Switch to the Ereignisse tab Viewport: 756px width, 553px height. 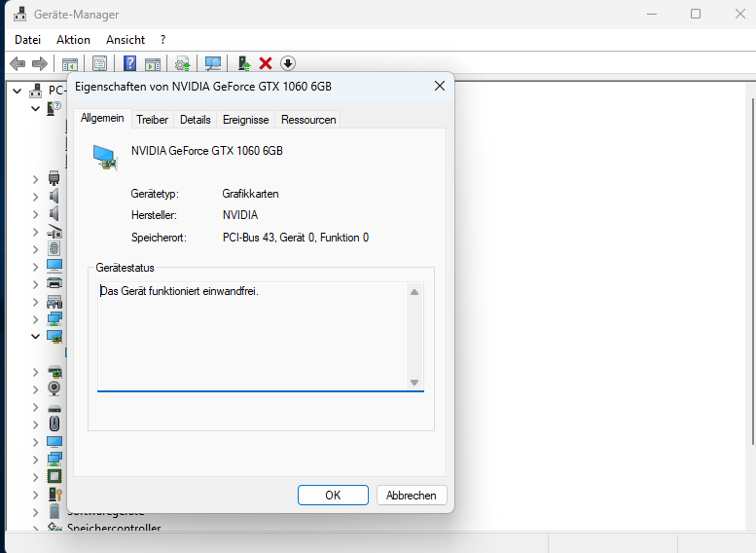[x=246, y=120]
